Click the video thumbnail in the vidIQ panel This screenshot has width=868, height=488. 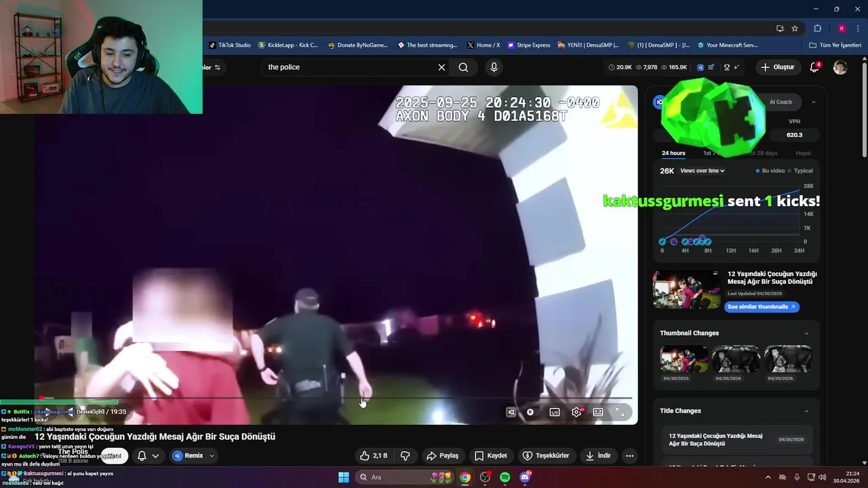click(x=686, y=289)
